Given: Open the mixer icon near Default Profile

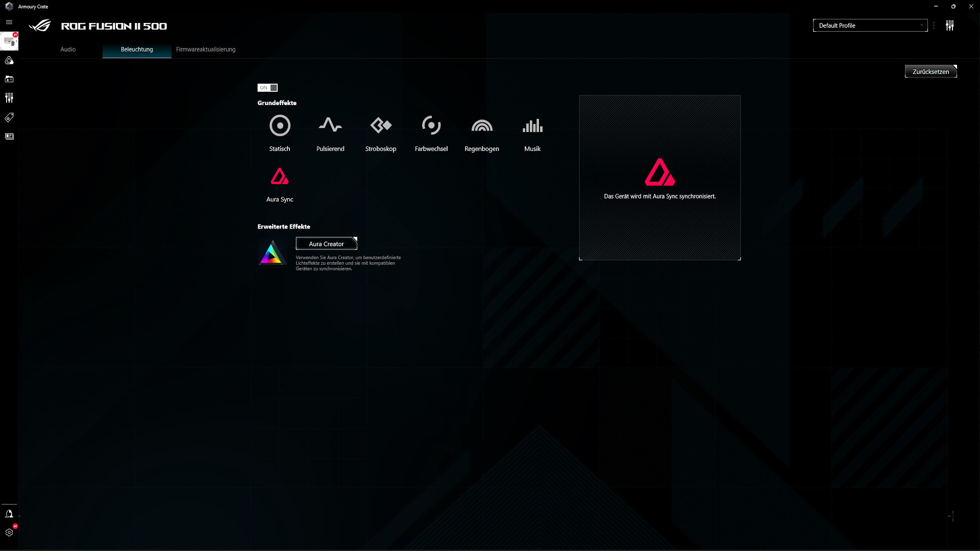Looking at the screenshot, I should [x=950, y=25].
